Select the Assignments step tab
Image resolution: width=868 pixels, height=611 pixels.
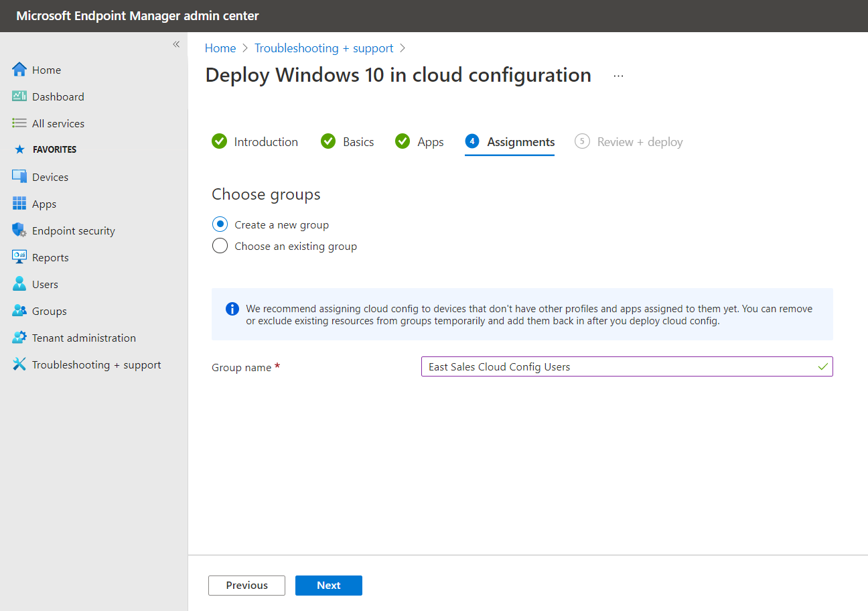coord(510,142)
